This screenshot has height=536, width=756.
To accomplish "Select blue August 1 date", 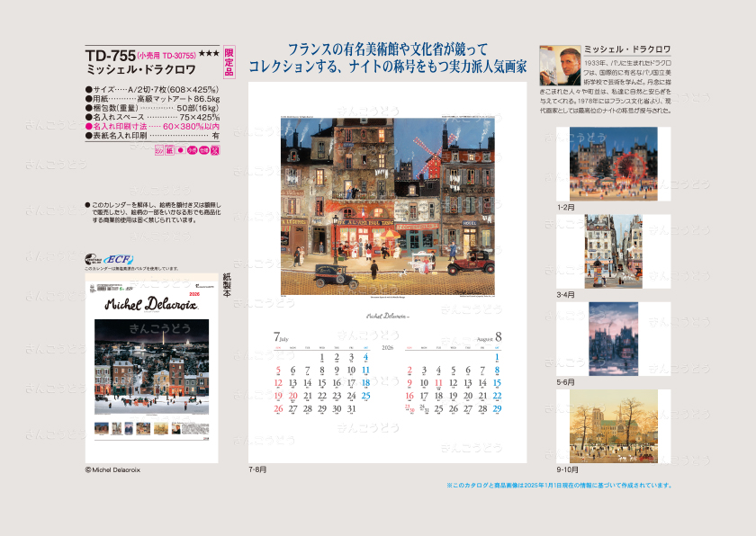I will pyautogui.click(x=497, y=357).
